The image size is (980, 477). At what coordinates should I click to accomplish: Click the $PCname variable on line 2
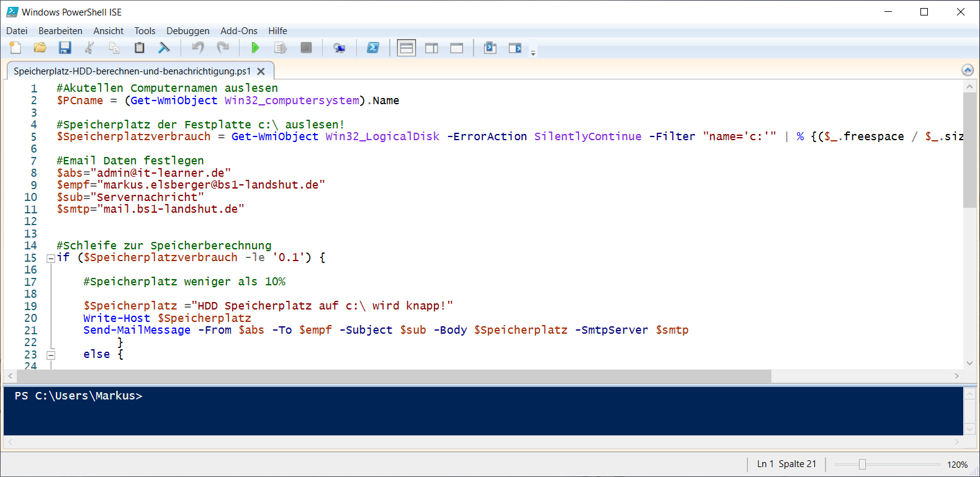[80, 100]
